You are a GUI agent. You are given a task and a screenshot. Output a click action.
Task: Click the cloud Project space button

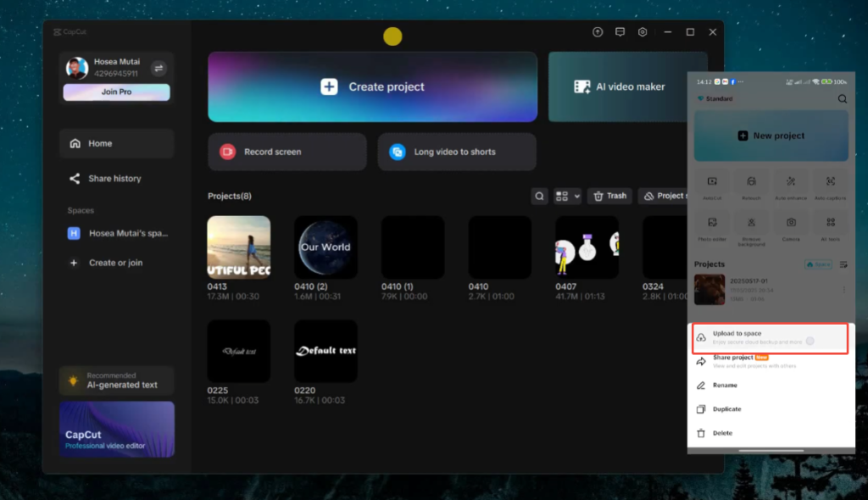664,196
